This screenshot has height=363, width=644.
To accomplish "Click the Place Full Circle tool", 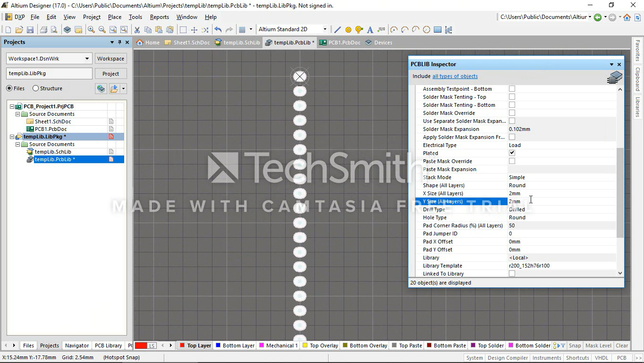I will pyautogui.click(x=426, y=30).
